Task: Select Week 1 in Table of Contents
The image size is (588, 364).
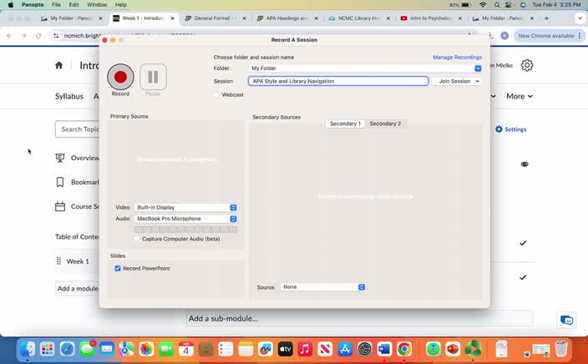Action: [x=78, y=261]
